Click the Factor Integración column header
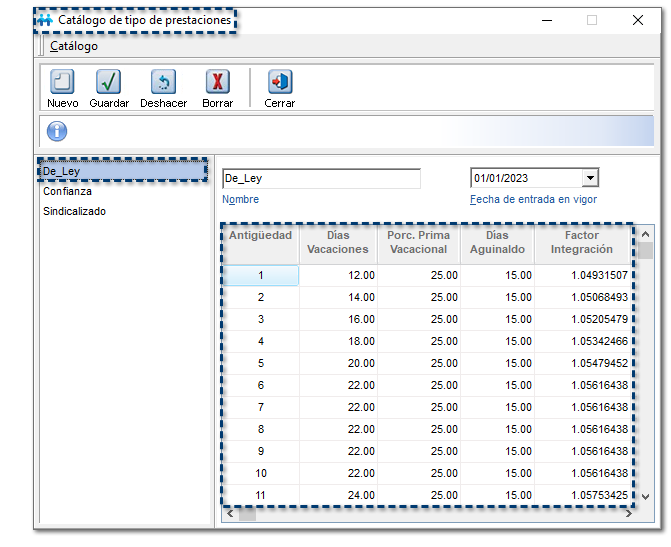671x547 pixels. tap(581, 243)
